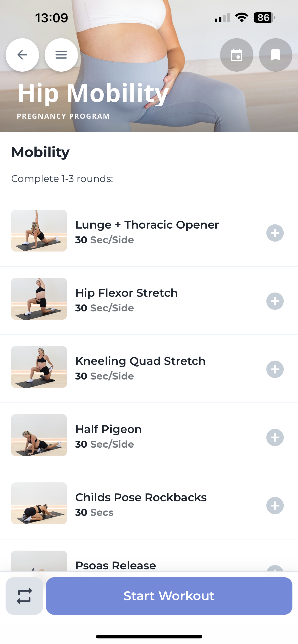Tap the calendar schedule icon
298x644 pixels.
pyautogui.click(x=236, y=55)
